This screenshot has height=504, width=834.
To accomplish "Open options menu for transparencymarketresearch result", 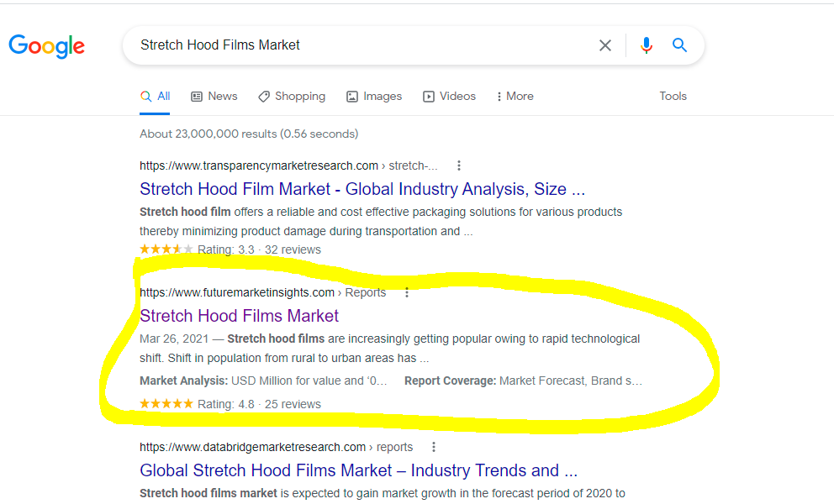I will [x=459, y=165].
